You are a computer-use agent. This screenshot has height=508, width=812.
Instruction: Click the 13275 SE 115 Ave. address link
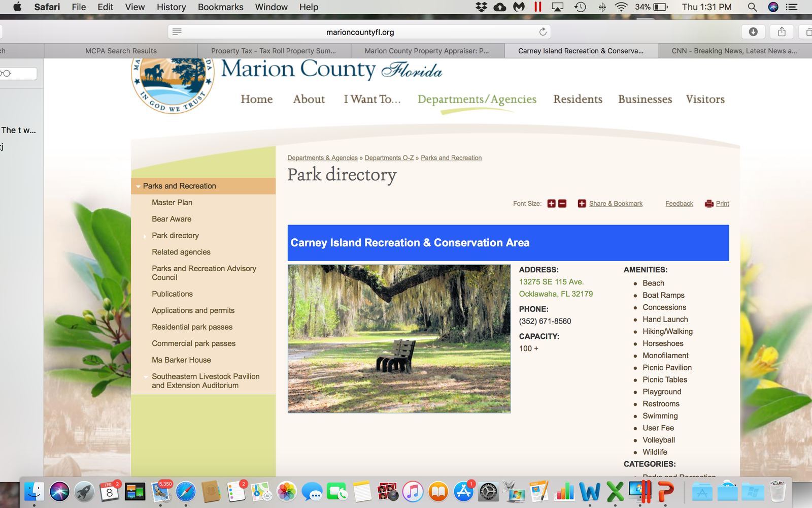tap(551, 282)
